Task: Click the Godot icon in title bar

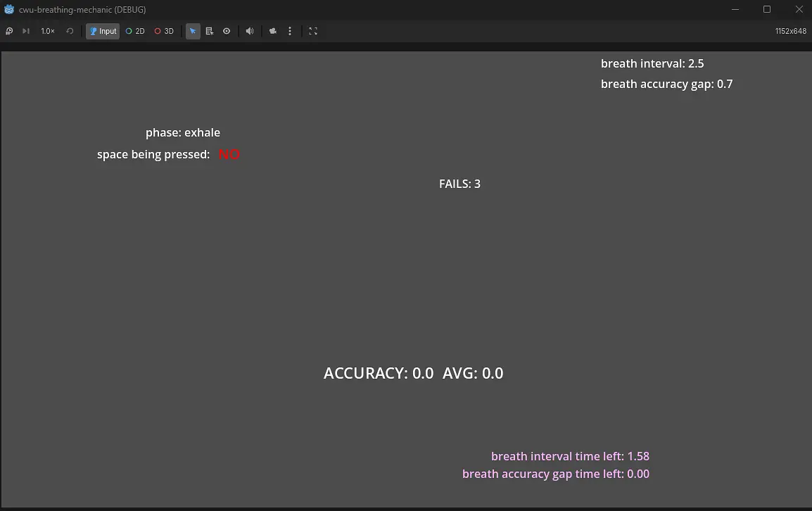Action: coord(9,10)
